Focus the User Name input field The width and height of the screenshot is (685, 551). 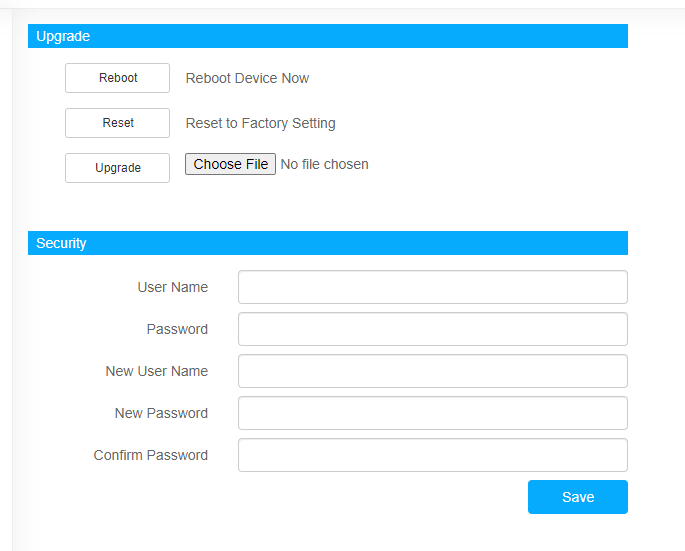pyautogui.click(x=433, y=287)
